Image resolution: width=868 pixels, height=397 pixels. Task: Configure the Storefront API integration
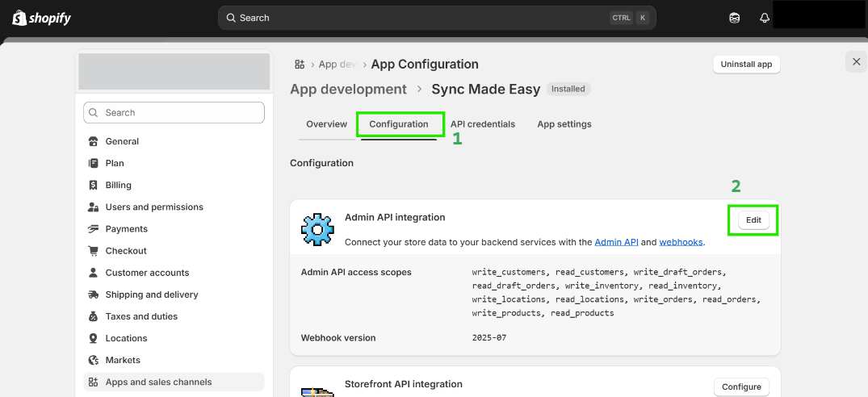741,387
